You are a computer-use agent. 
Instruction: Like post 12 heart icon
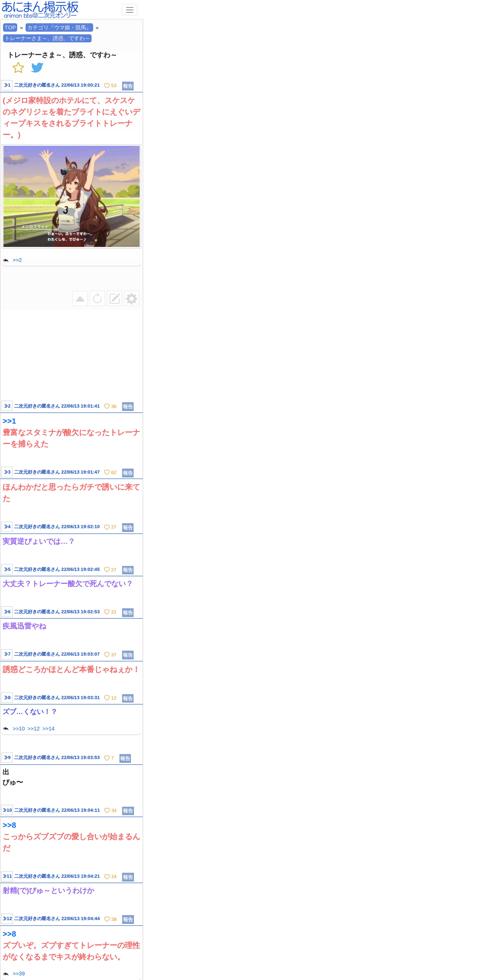click(x=107, y=919)
